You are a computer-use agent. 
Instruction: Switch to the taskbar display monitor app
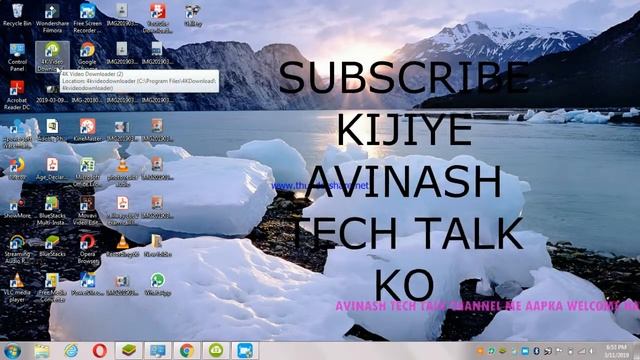click(158, 351)
